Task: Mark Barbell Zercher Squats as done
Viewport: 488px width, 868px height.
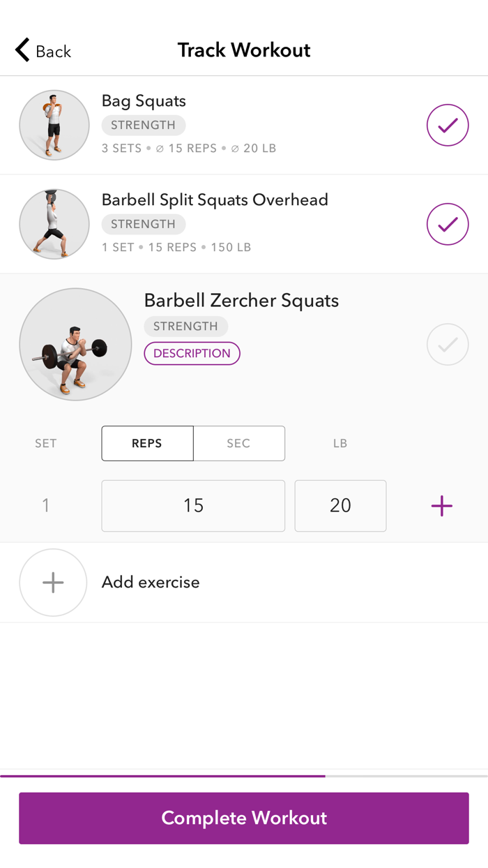Action: [448, 344]
